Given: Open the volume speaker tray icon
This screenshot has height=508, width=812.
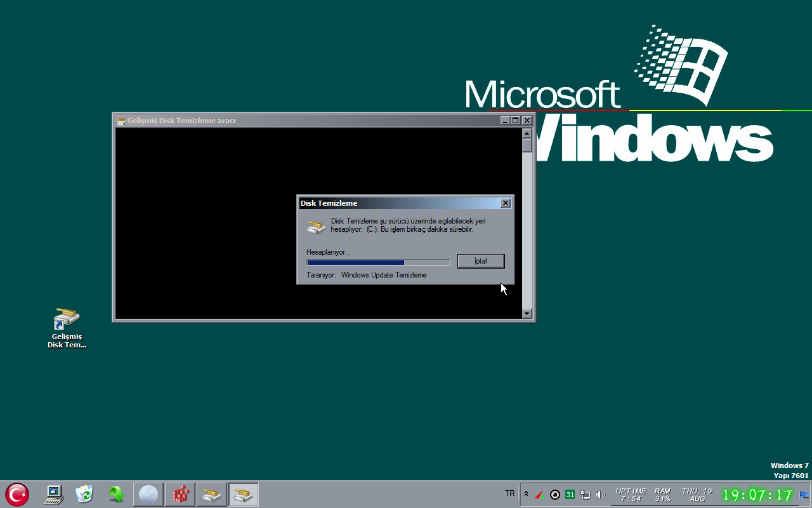Looking at the screenshot, I should pyautogui.click(x=601, y=495).
